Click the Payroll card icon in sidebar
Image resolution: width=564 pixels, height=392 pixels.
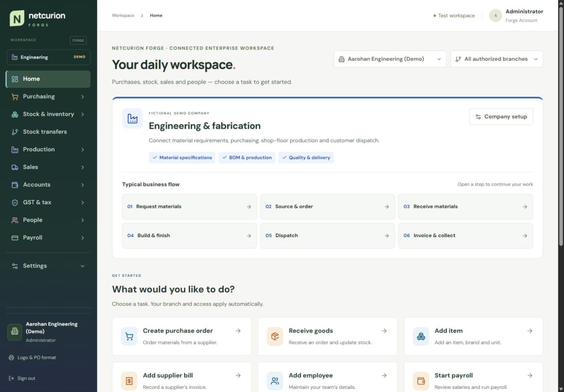pyautogui.click(x=15, y=238)
